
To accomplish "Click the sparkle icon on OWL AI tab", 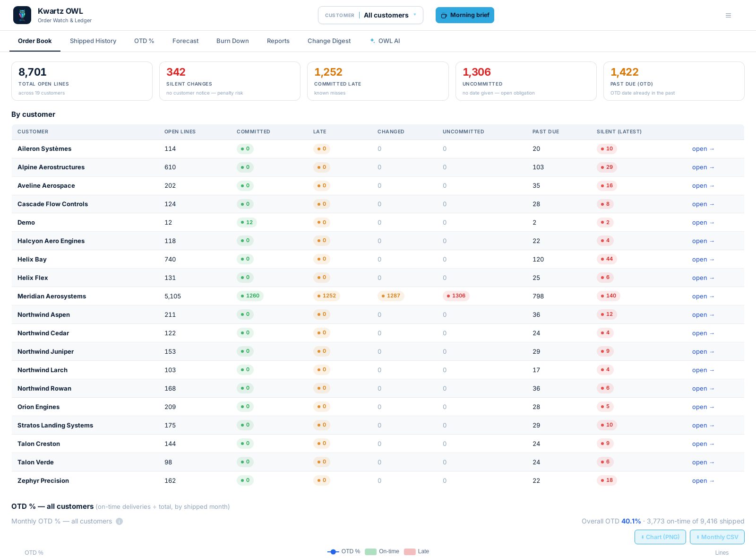I will pyautogui.click(x=372, y=41).
